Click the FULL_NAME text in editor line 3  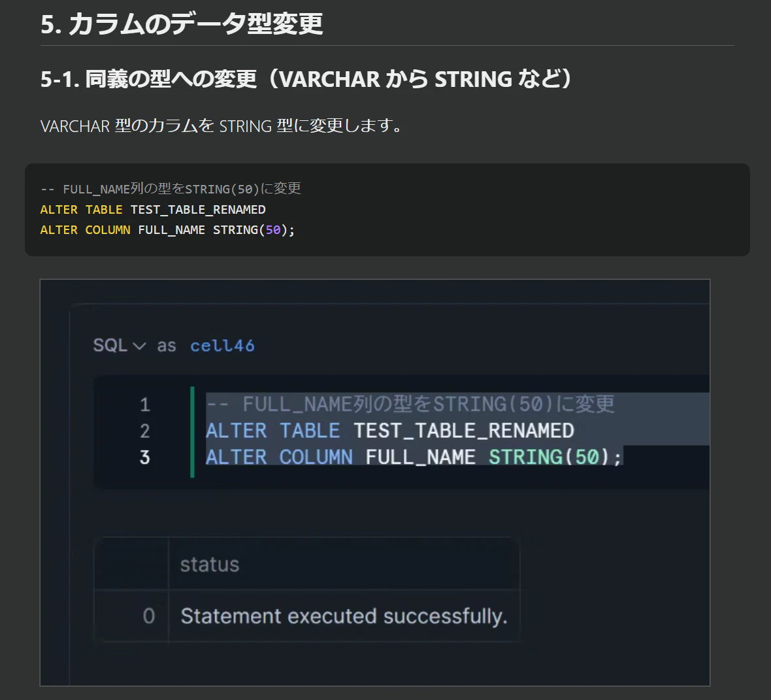click(x=420, y=457)
